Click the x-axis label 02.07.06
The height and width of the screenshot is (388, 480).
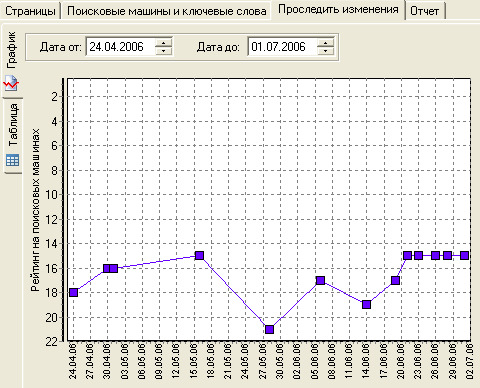(469, 361)
